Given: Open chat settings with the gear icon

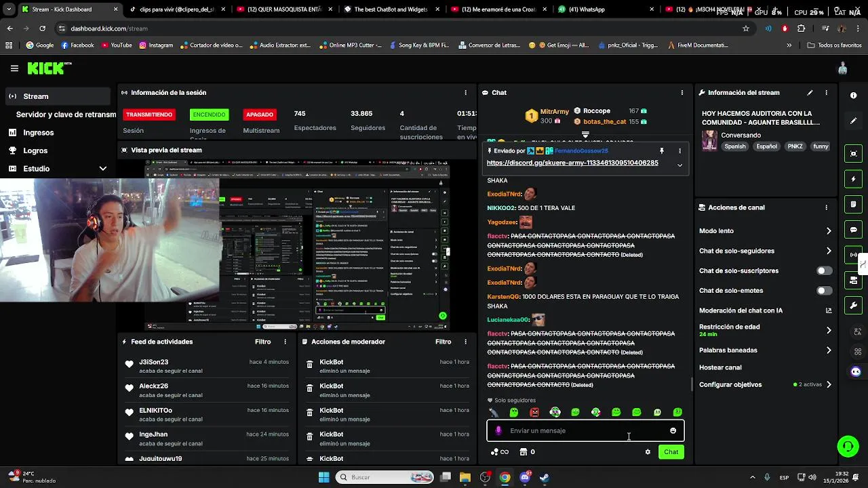Looking at the screenshot, I should point(648,452).
